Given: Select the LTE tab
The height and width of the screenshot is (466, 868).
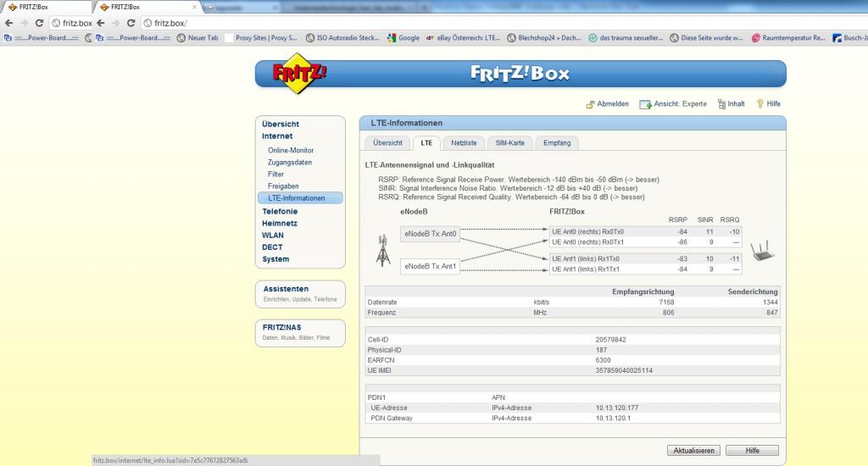Looking at the screenshot, I should point(426,143).
